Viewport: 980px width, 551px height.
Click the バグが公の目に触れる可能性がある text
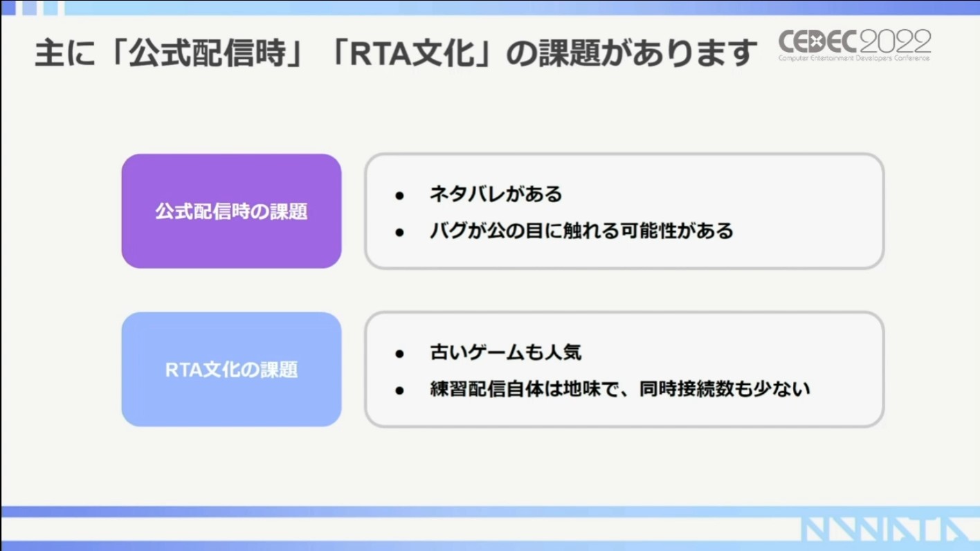(x=581, y=231)
